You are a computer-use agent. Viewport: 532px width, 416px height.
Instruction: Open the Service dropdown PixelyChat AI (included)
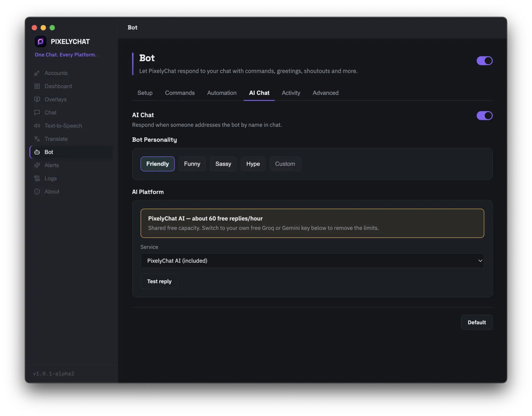point(312,261)
